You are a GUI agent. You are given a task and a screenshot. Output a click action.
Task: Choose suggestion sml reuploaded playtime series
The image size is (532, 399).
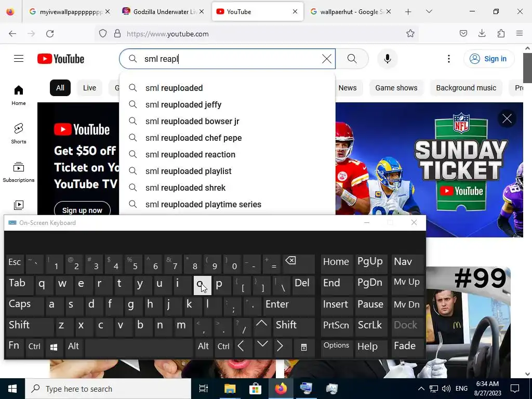pos(227,204)
